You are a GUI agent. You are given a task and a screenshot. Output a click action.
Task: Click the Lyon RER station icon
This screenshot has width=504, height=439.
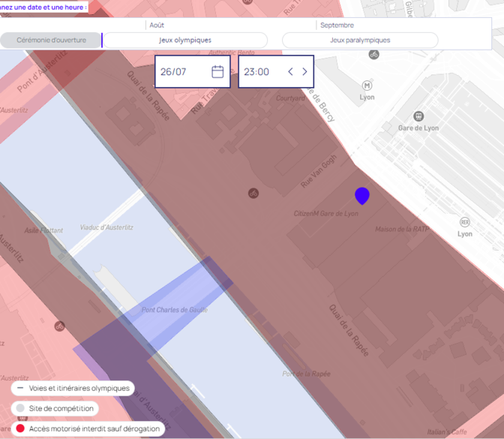tap(465, 222)
